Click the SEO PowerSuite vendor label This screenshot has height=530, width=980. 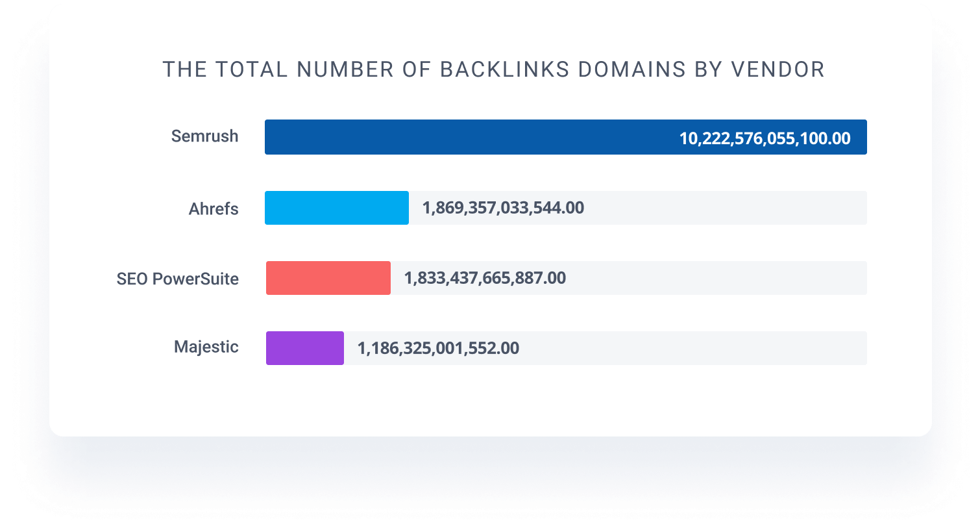[177, 279]
